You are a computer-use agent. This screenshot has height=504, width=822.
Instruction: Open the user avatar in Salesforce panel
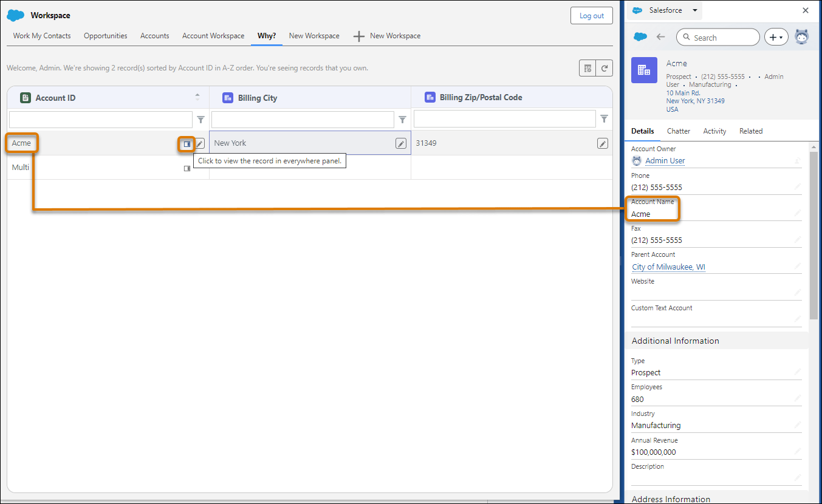[x=802, y=36]
